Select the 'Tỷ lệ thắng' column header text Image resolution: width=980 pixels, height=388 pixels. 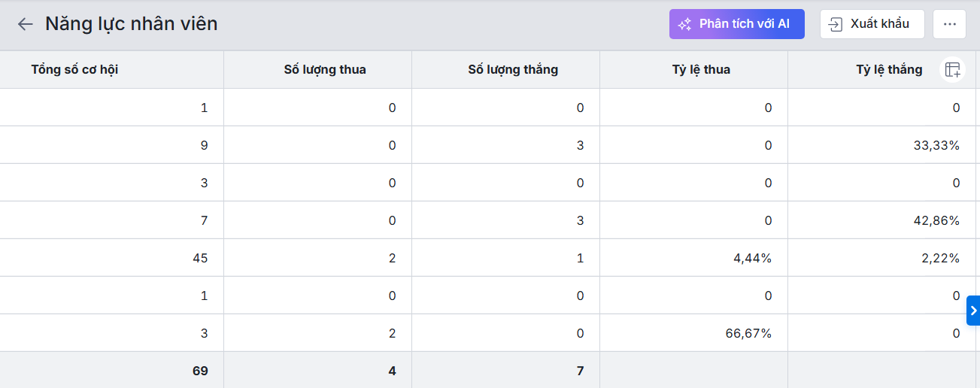pyautogui.click(x=889, y=70)
